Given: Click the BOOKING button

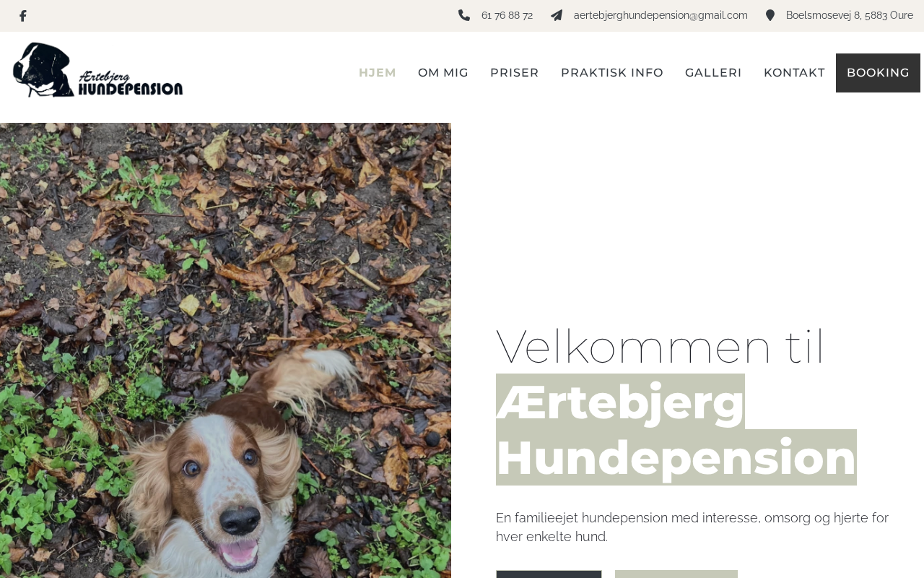Looking at the screenshot, I should coord(878,73).
